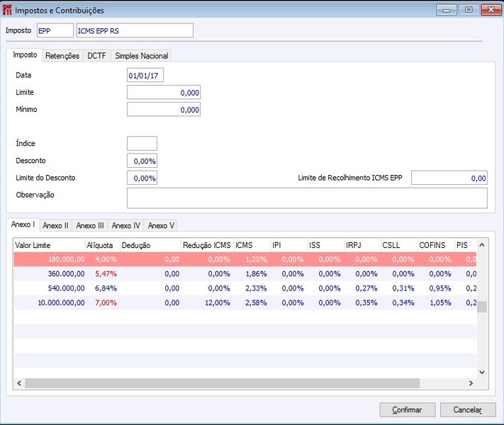
Task: Select the Imposto tab
Action: click(25, 55)
